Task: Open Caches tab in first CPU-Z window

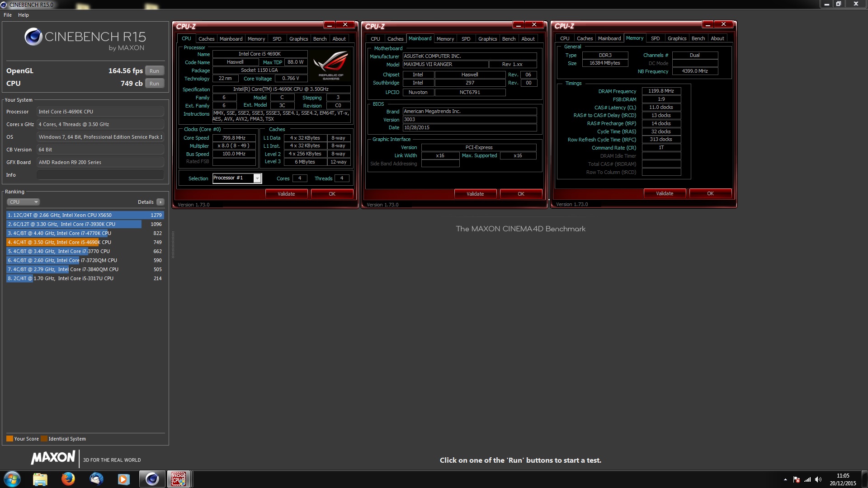Action: (206, 39)
